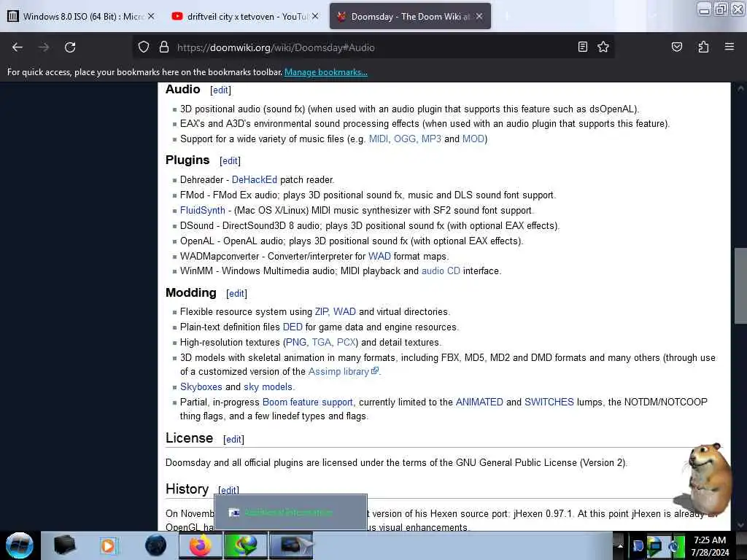747x560 pixels.
Task: Edit the History section
Action: click(228, 489)
